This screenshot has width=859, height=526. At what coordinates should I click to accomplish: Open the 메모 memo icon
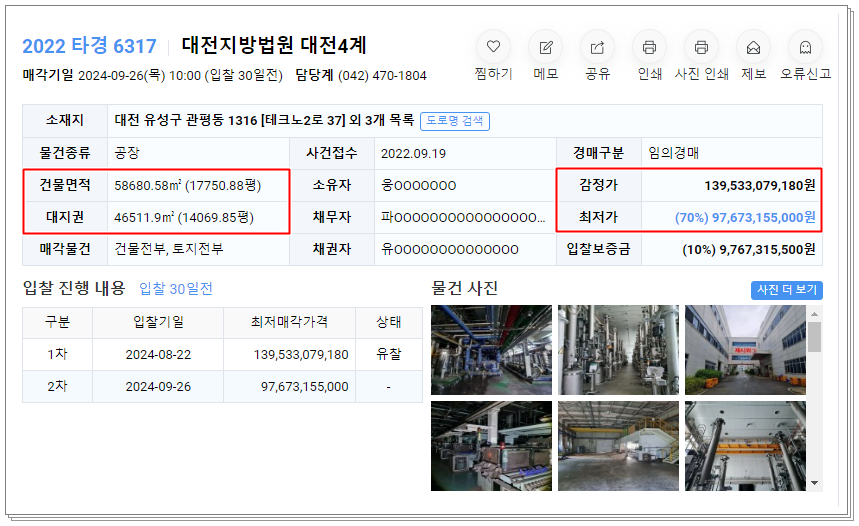pos(546,47)
